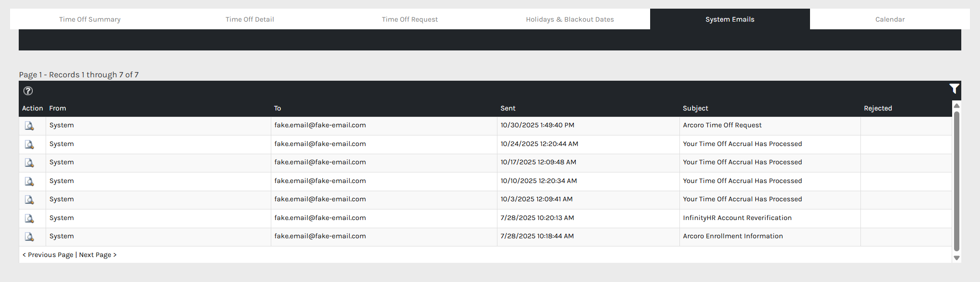The height and width of the screenshot is (282, 980).
Task: Open Holidays & Blackout Dates tab
Action: point(569,19)
